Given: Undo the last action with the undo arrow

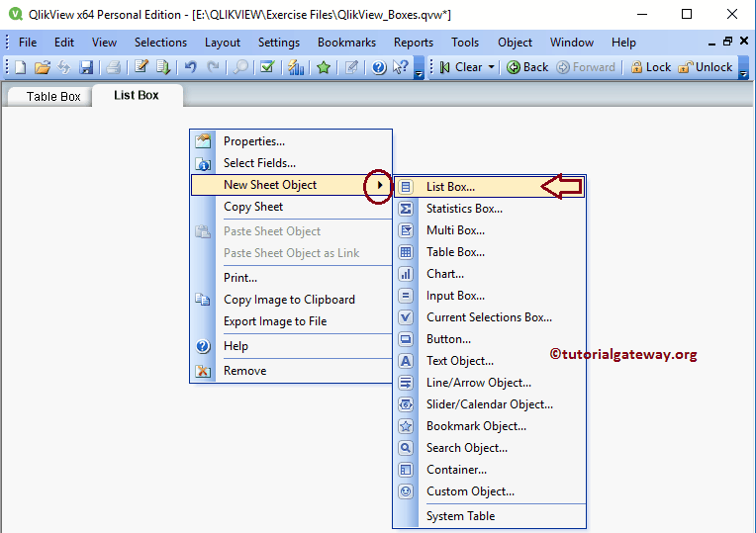Looking at the screenshot, I should click(x=190, y=67).
